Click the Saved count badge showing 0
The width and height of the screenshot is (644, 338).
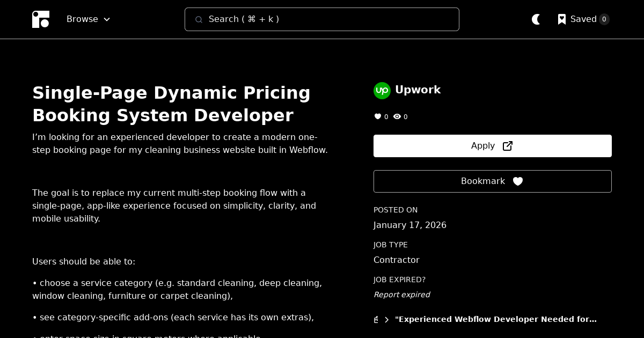tap(604, 19)
